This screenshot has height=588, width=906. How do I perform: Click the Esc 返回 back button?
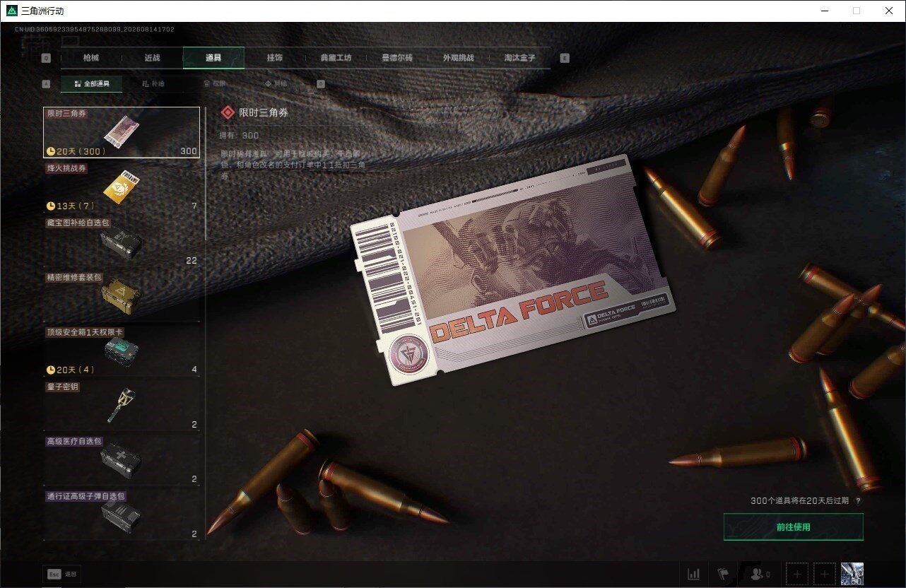click(61, 575)
